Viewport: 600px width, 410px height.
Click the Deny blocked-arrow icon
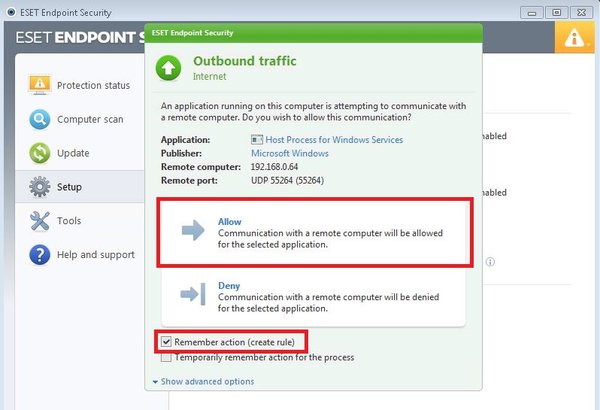point(193,294)
